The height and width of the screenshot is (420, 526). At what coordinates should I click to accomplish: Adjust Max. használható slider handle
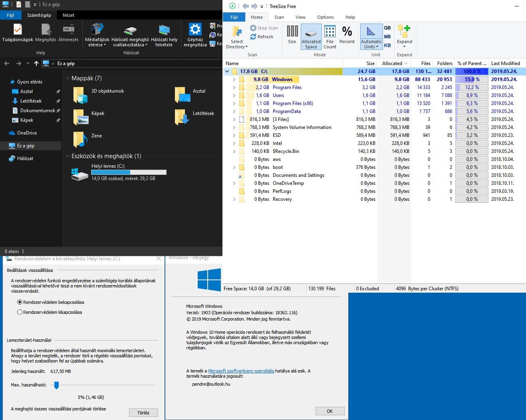pos(57,385)
